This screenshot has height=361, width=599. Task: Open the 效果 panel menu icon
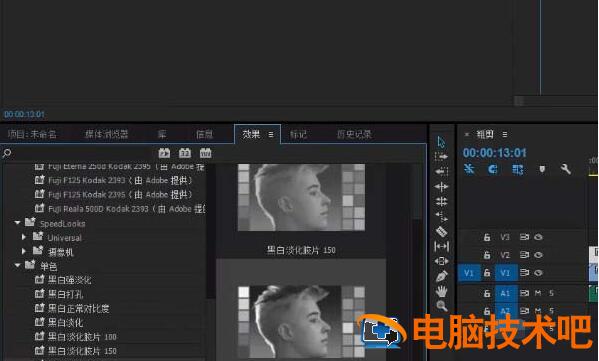[271, 134]
